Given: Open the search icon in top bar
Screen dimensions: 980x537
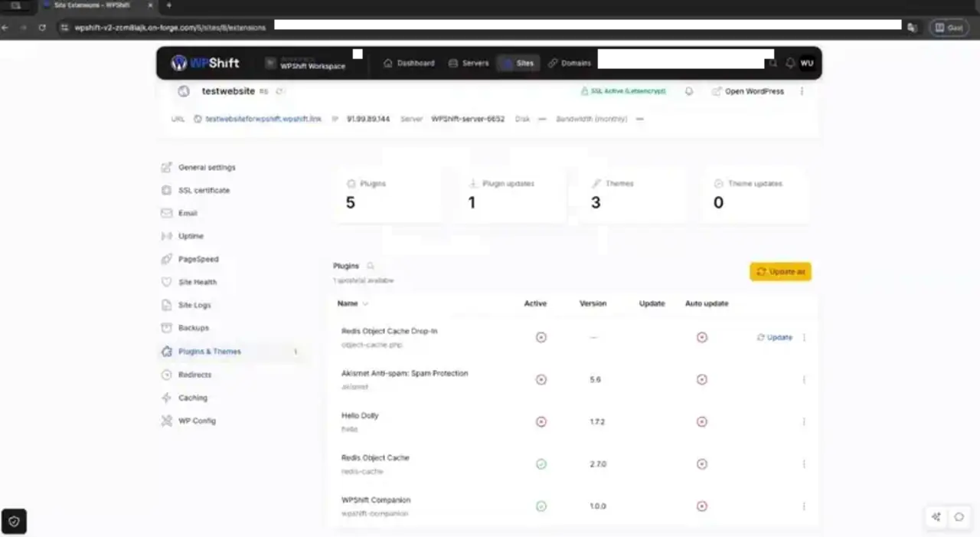Looking at the screenshot, I should click(773, 63).
